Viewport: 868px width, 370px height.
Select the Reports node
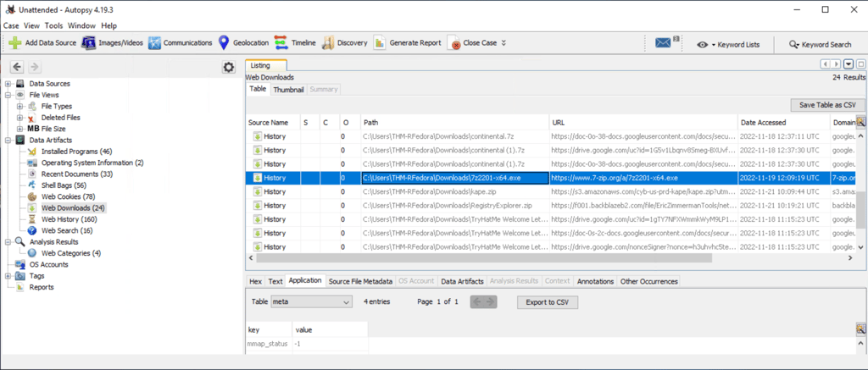pos(42,287)
